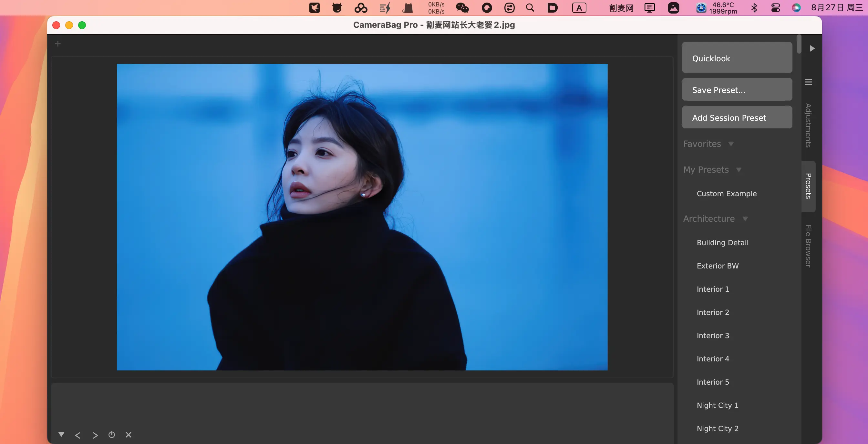This screenshot has height=444, width=868.
Task: Apply the Night City 1 preset
Action: (x=718, y=405)
